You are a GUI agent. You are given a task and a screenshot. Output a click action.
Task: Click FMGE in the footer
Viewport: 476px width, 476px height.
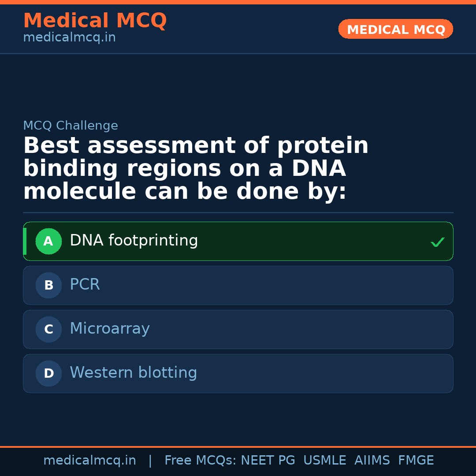click(x=416, y=461)
